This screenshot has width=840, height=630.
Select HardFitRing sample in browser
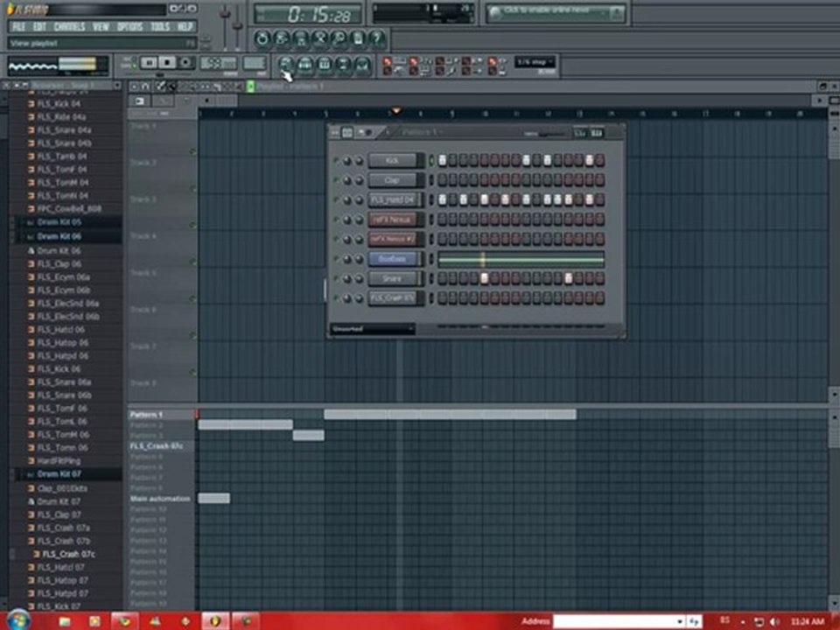tap(59, 460)
